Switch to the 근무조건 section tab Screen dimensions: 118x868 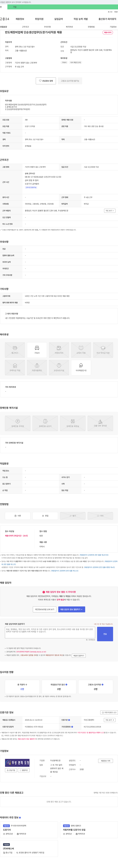(x=25, y=27)
